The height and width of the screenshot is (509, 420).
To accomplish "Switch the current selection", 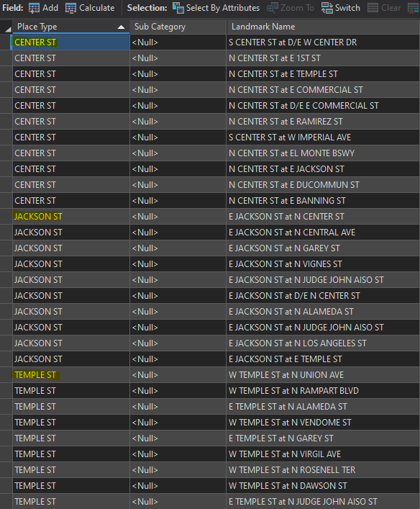I will [x=341, y=8].
